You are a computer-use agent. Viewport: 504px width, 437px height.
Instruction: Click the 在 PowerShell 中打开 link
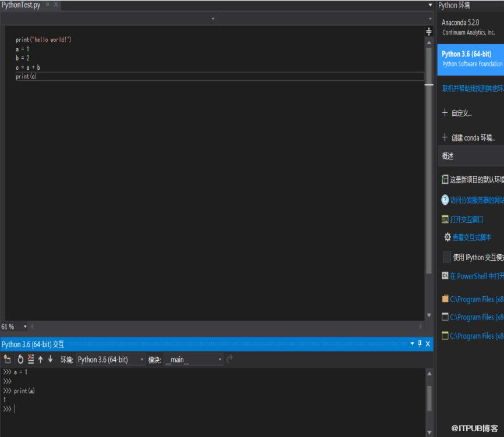tap(477, 276)
